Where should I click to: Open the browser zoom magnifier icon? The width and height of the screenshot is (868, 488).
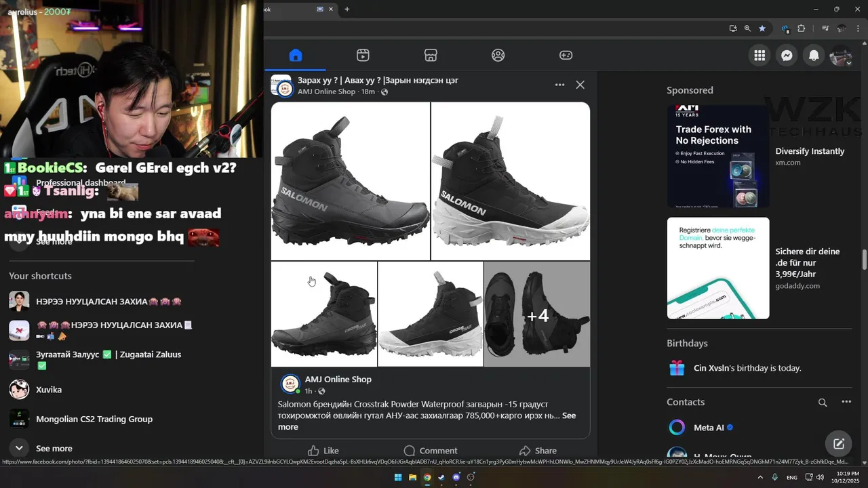(747, 28)
